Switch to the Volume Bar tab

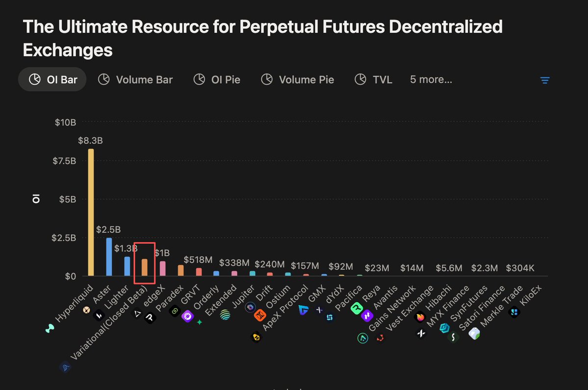(x=135, y=79)
